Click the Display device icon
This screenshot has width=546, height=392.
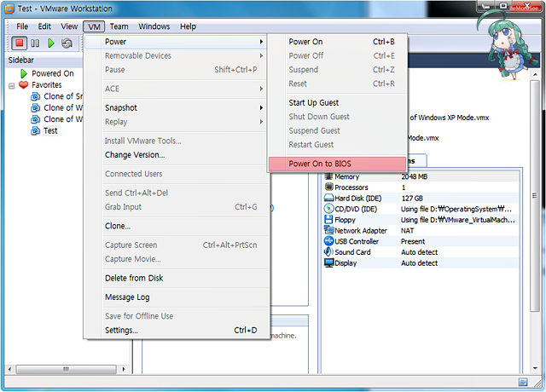coord(328,263)
